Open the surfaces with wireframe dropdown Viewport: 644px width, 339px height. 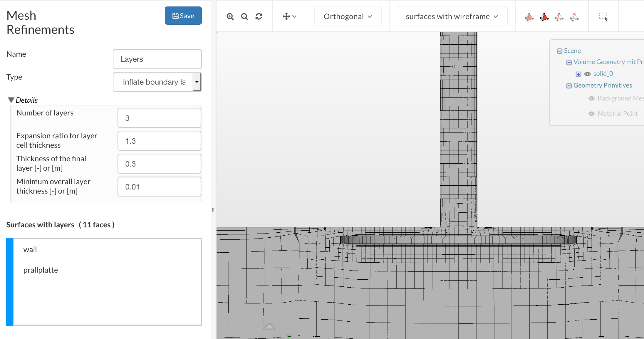(x=452, y=16)
